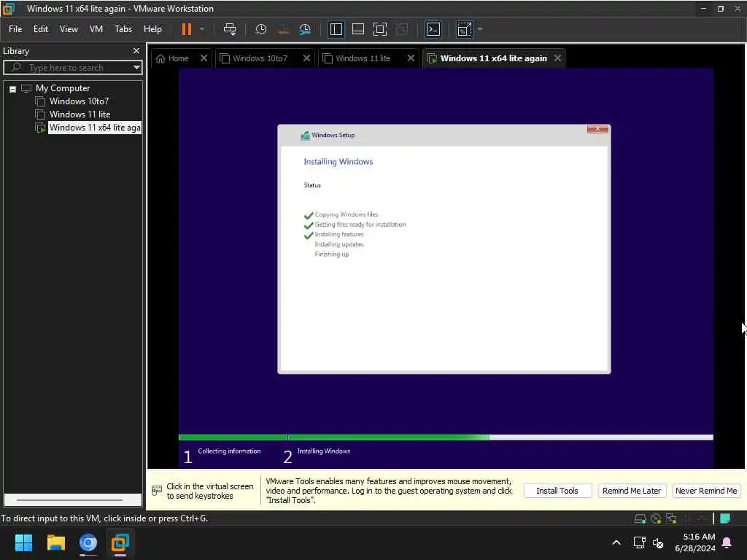Open the Edit menu
The height and width of the screenshot is (560, 747).
(41, 29)
